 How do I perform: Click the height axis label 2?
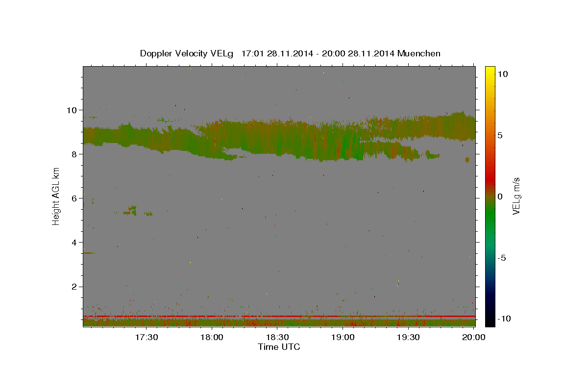coord(73,287)
